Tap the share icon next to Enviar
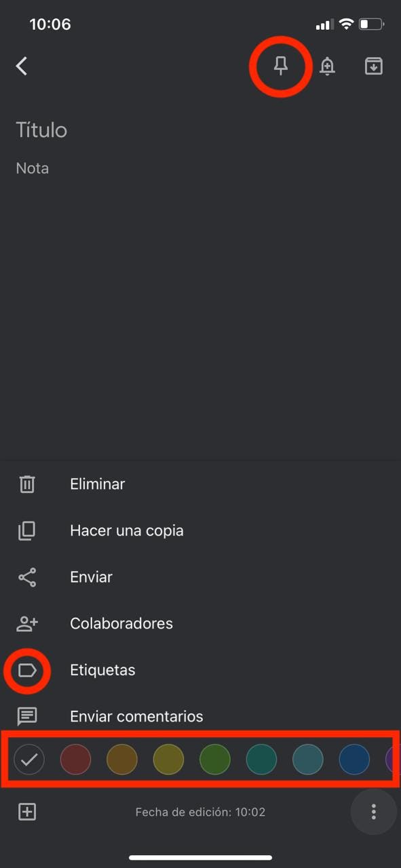 (27, 576)
